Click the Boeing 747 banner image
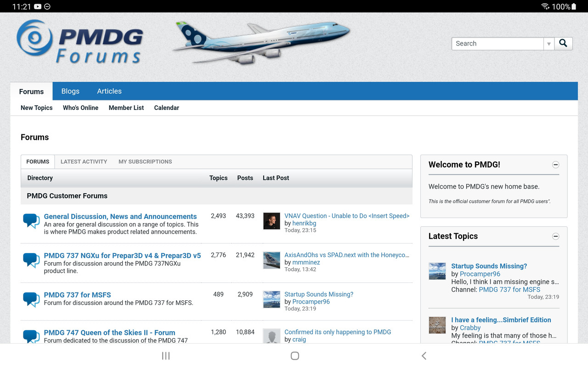 pyautogui.click(x=261, y=42)
